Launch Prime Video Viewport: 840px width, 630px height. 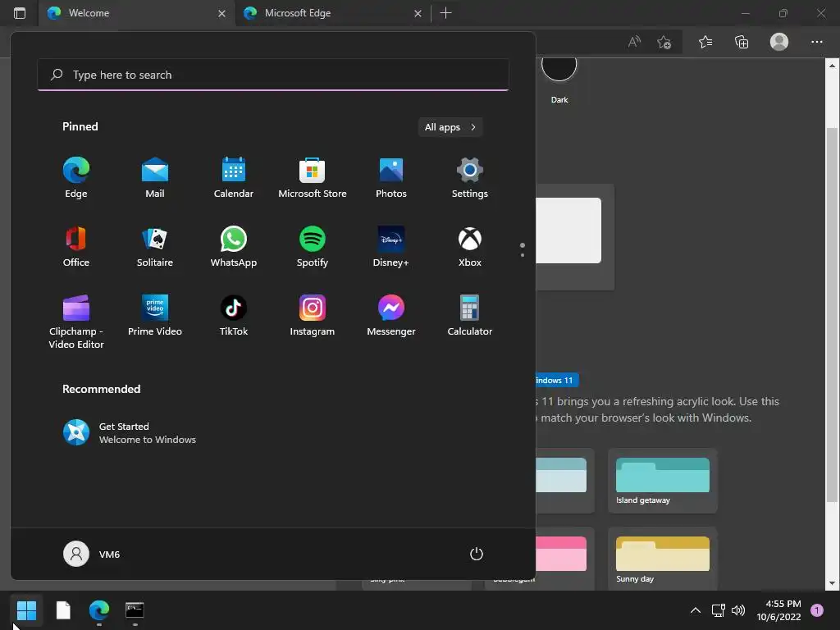(x=155, y=316)
